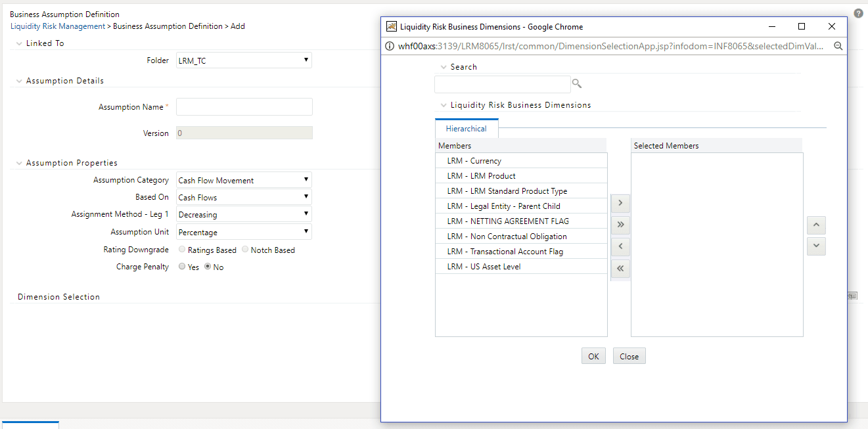Image resolution: width=868 pixels, height=429 pixels.
Task: Click the popup URL address bar text
Action: 610,47
